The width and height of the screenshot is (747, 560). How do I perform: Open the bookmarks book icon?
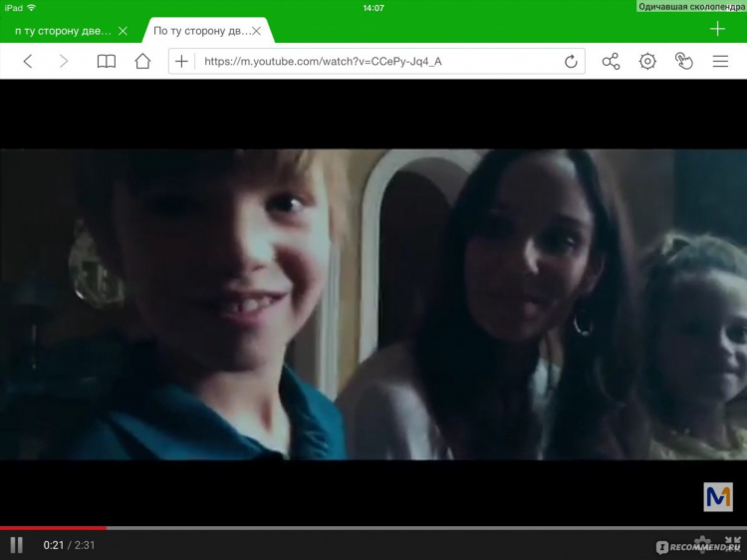tap(107, 62)
